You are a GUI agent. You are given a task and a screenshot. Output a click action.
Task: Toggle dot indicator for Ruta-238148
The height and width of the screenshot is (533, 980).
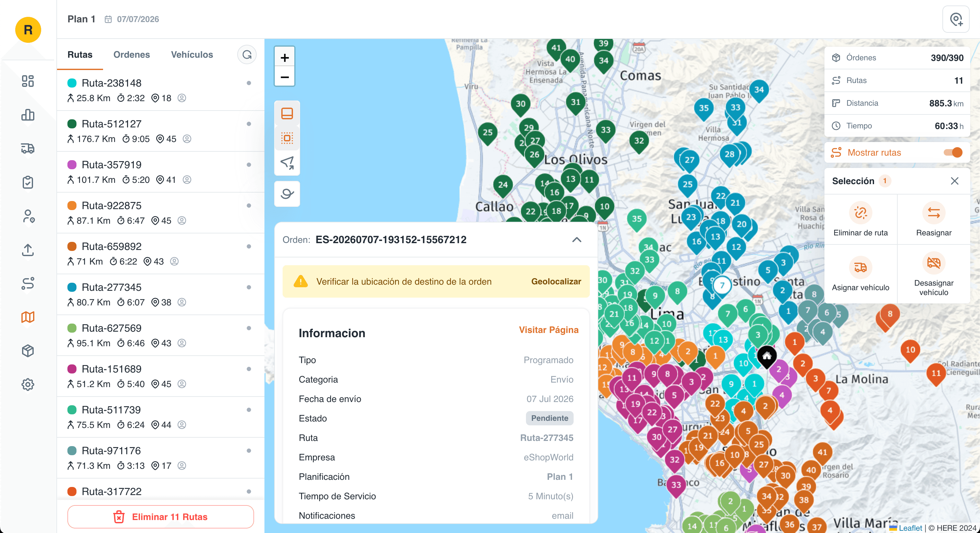(249, 83)
